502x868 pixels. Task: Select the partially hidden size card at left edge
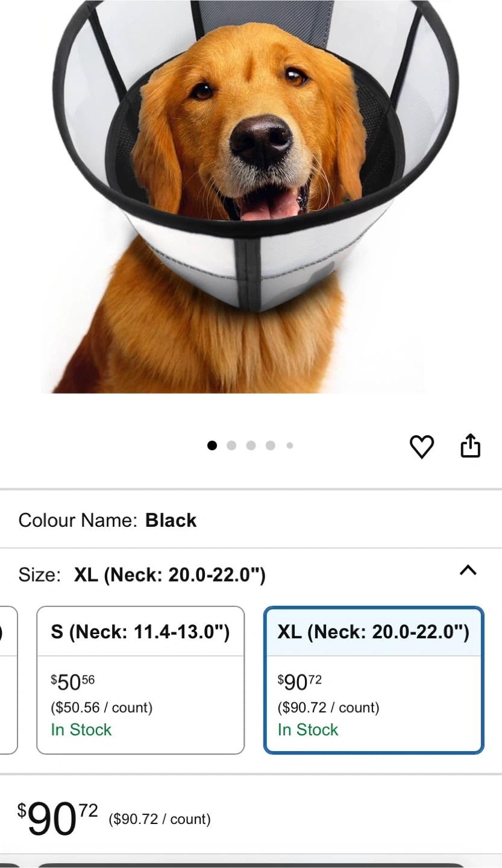[x=7, y=680]
